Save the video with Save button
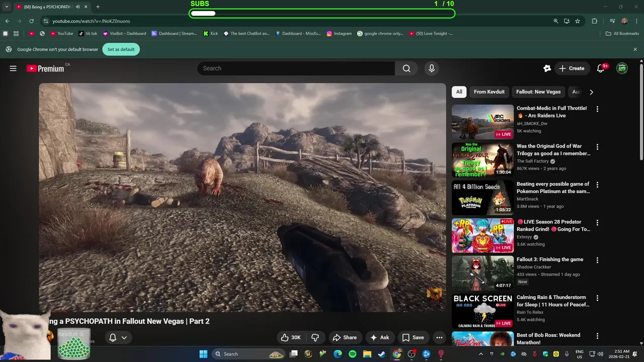 coord(413,337)
